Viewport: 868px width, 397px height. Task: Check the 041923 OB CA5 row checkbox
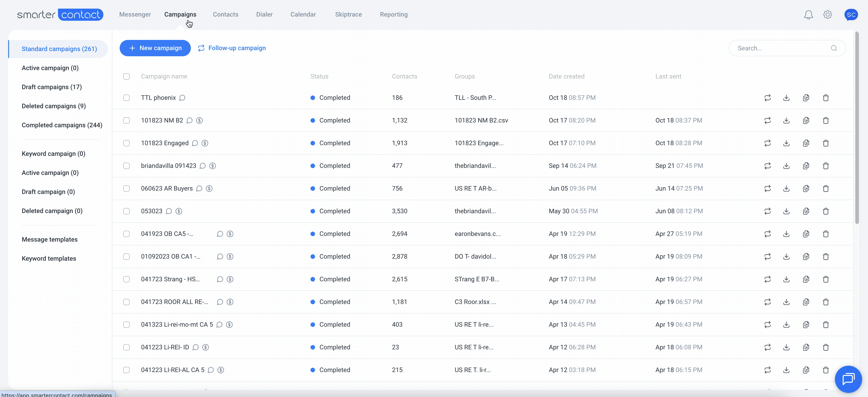[126, 234]
